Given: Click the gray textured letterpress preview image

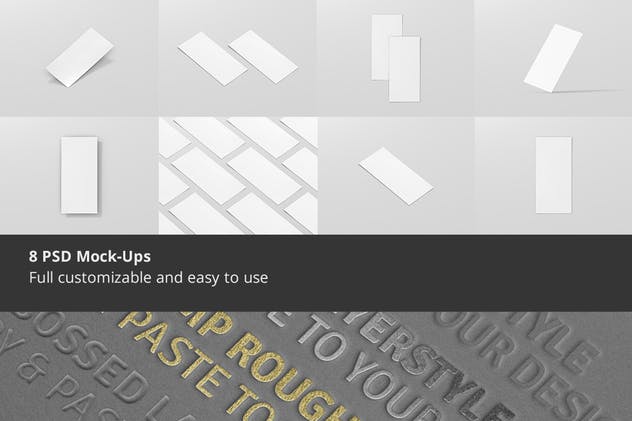Looking at the screenshot, I should 316,366.
